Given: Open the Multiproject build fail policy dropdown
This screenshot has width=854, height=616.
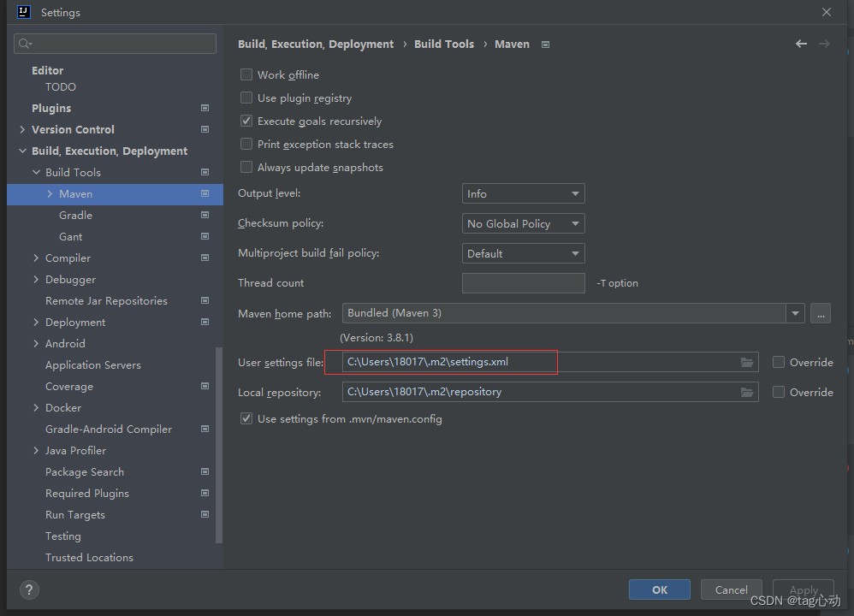Looking at the screenshot, I should click(x=524, y=253).
